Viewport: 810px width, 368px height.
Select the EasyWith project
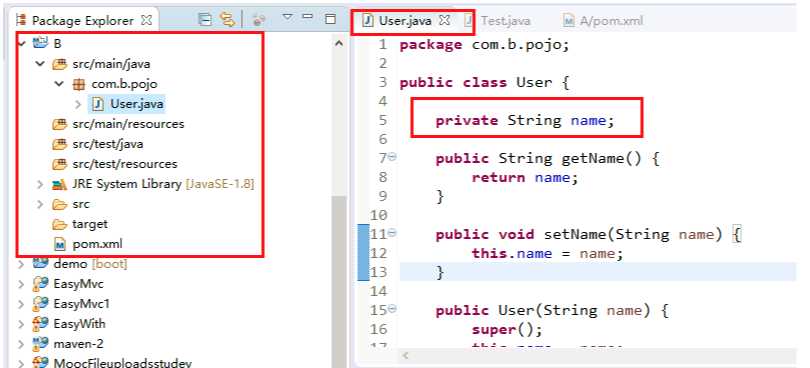[79, 324]
